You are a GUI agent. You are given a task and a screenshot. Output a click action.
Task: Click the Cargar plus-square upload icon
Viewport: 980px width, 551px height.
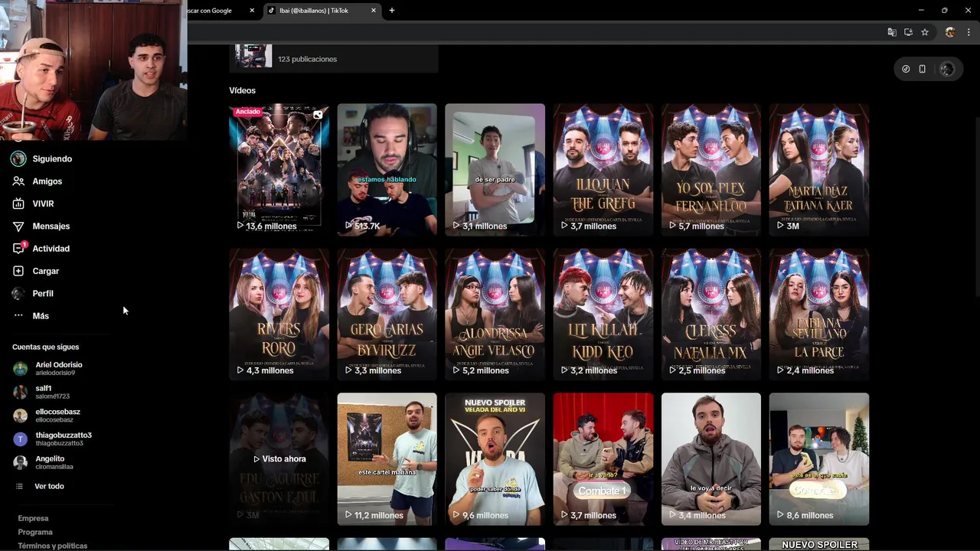coord(18,271)
